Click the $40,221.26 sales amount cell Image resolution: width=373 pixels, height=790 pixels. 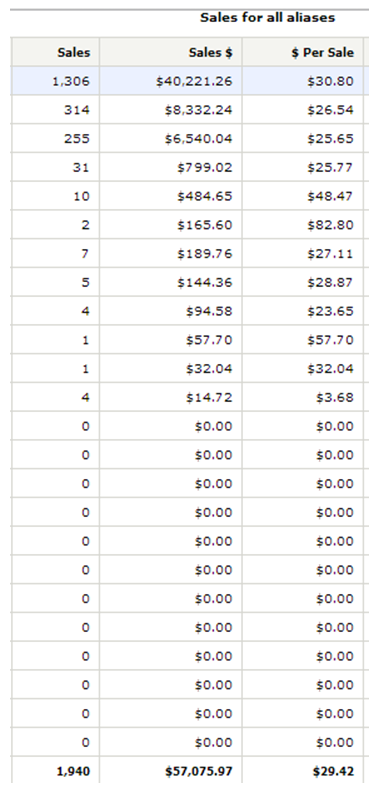171,81
